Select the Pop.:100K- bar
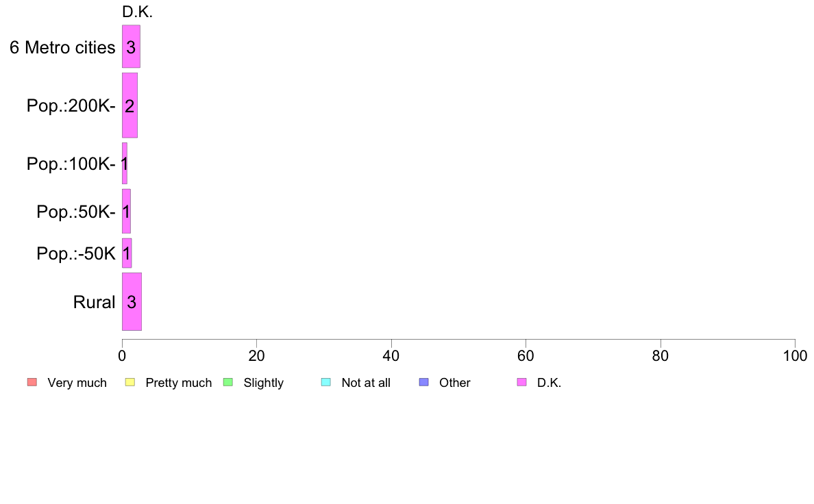The width and height of the screenshot is (814, 504). click(x=125, y=164)
